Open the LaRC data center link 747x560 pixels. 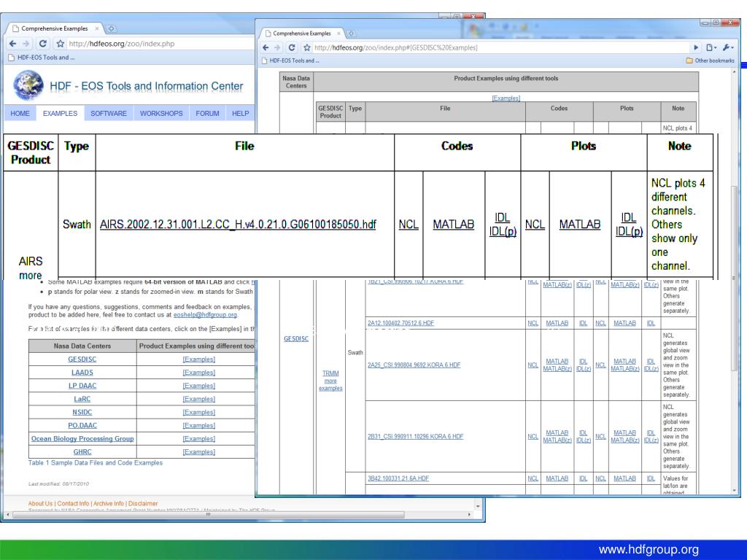tap(82, 399)
